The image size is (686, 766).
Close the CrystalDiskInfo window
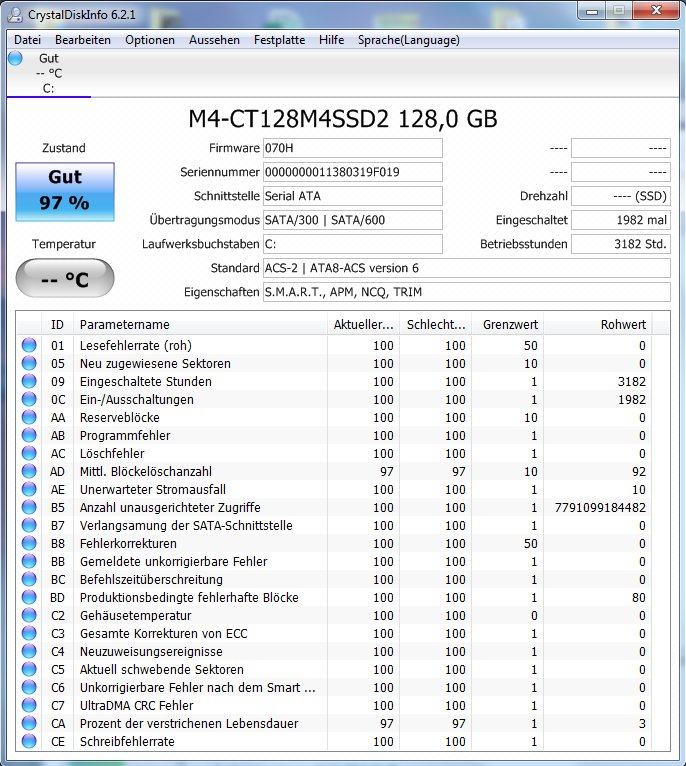tap(656, 10)
